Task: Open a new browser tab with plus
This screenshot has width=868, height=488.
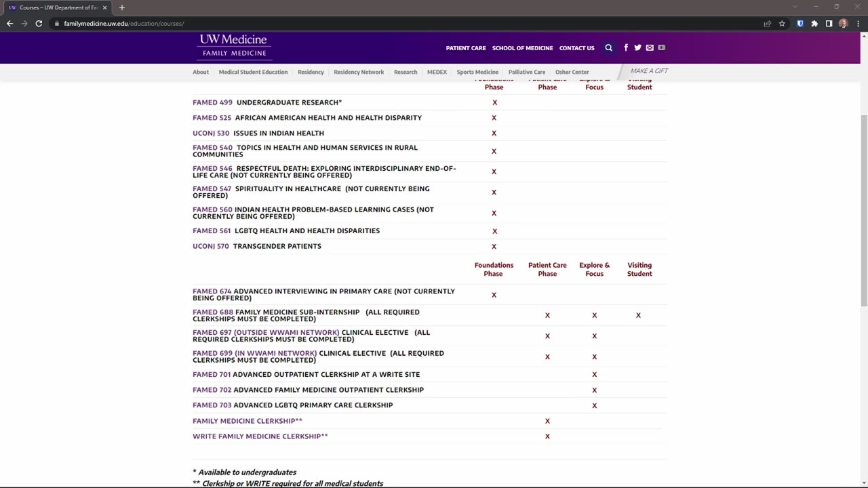Action: pyautogui.click(x=122, y=7)
